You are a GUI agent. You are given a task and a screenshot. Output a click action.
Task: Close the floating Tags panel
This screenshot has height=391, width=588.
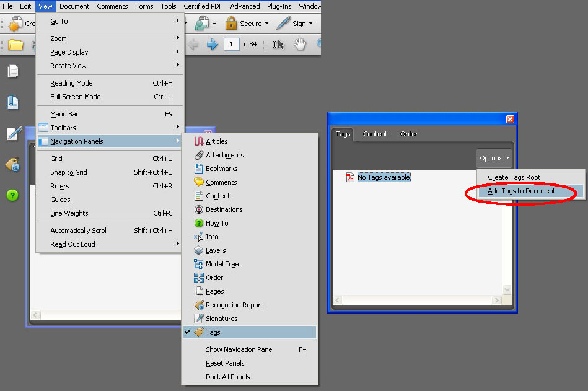pos(510,119)
